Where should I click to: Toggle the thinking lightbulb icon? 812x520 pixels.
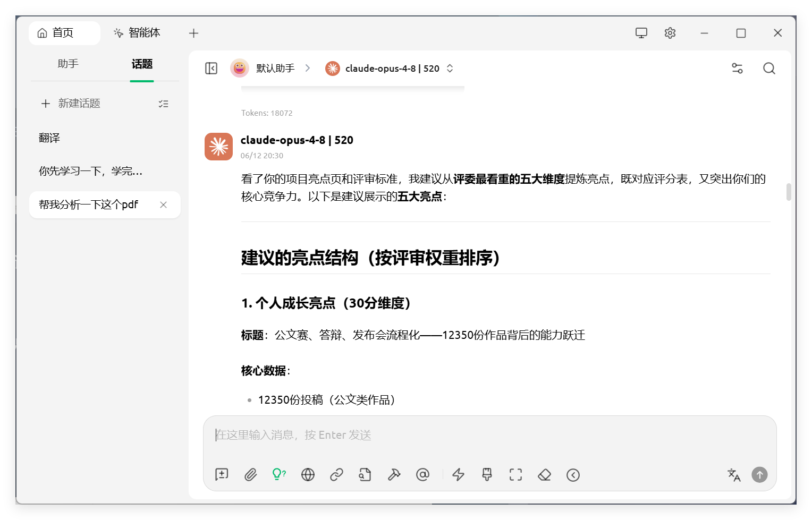tap(279, 475)
